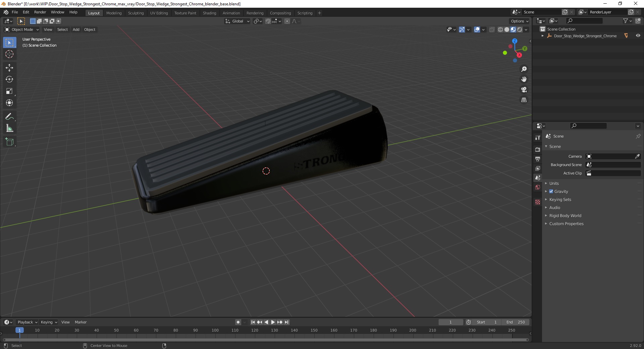Open the Render properties tab
644x349 pixels.
(538, 149)
